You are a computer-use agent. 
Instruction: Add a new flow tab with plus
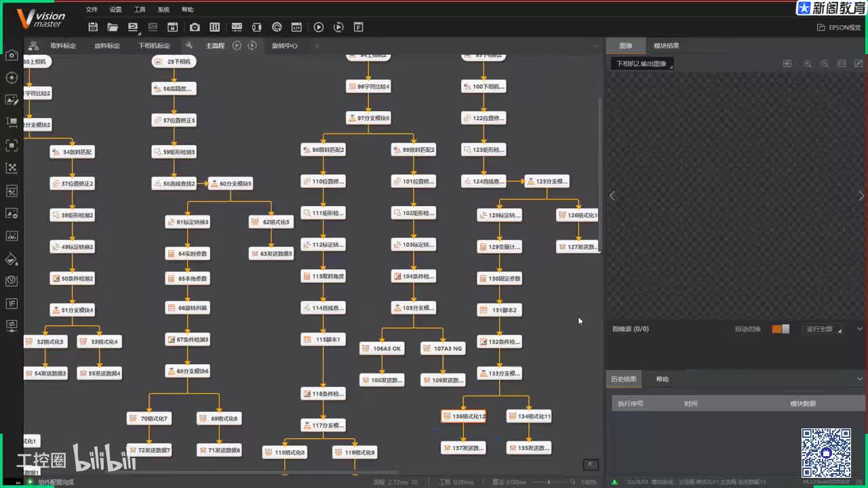[317, 45]
